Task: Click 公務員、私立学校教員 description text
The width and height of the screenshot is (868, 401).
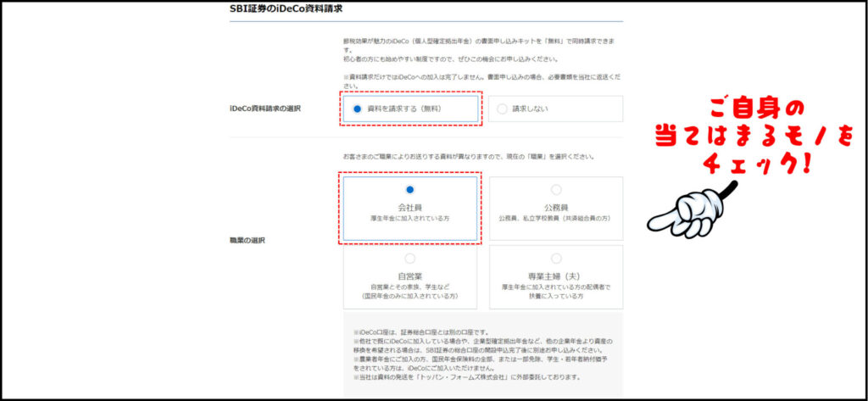Action: pyautogui.click(x=556, y=219)
